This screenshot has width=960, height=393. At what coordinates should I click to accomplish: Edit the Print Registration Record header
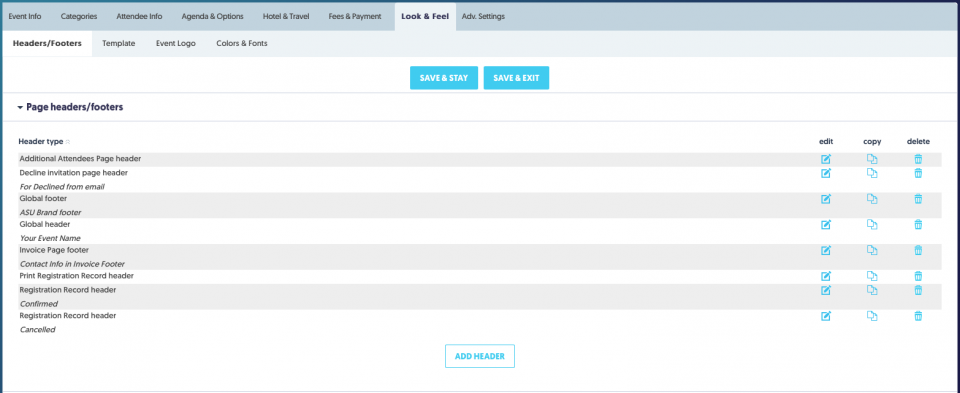(x=826, y=276)
